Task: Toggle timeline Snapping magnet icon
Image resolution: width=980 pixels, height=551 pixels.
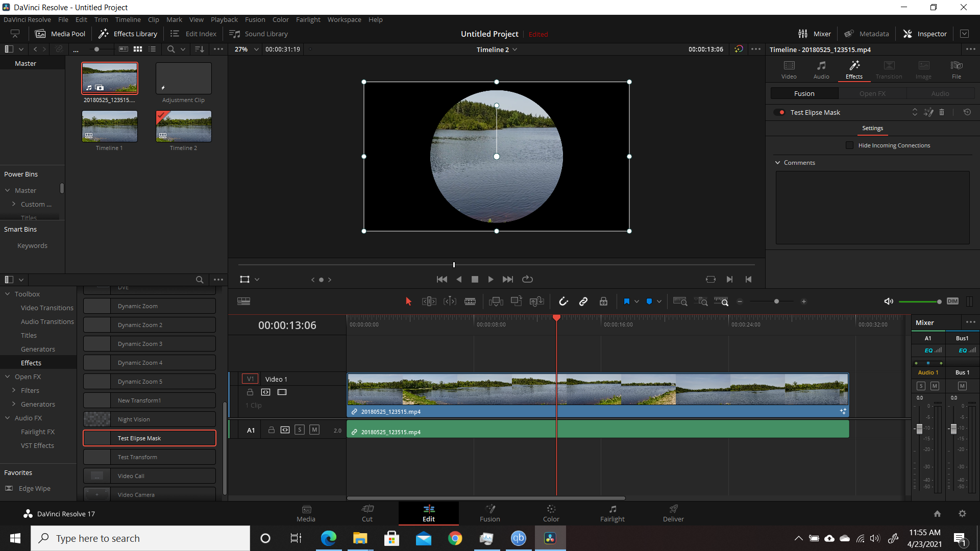Action: click(x=563, y=302)
